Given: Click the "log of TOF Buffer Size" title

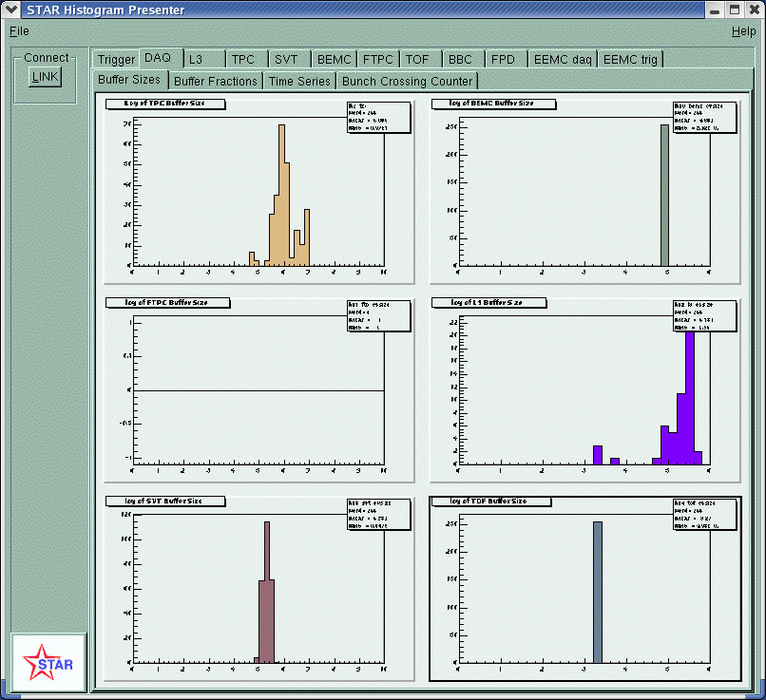Looking at the screenshot, I should click(491, 501).
